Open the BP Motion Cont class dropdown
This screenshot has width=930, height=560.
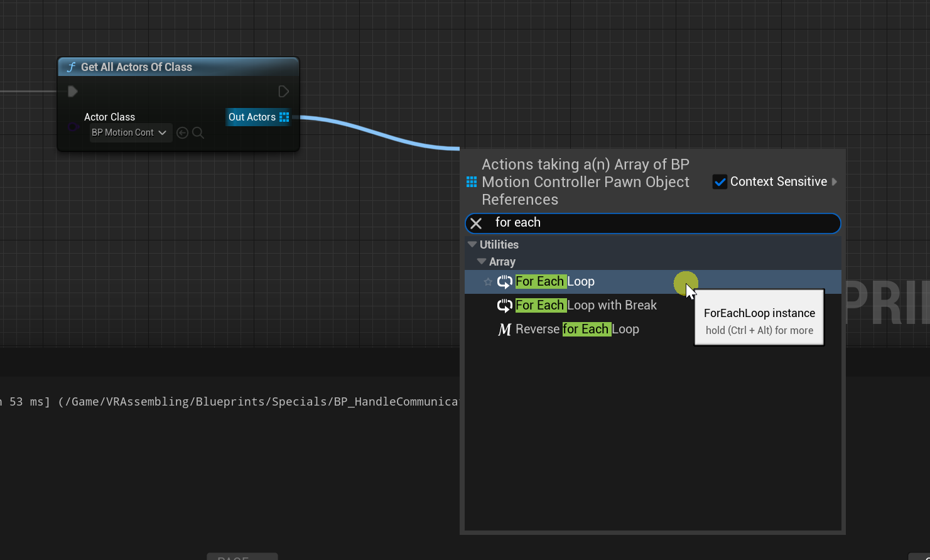pos(130,132)
